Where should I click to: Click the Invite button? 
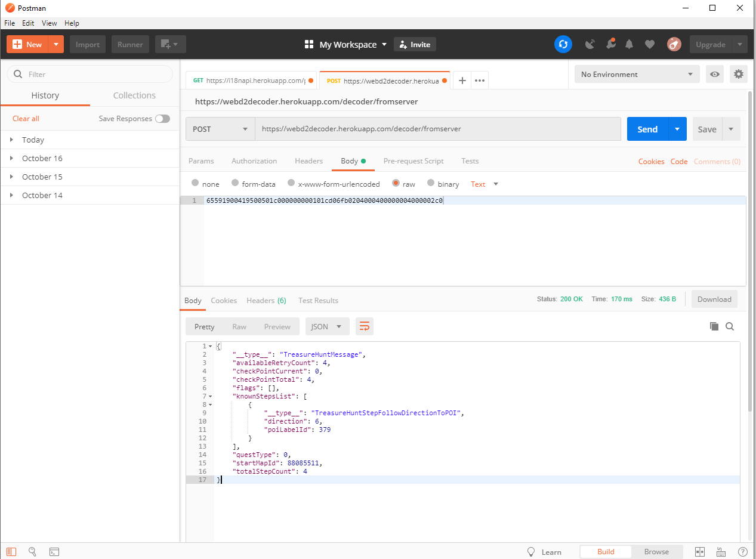click(x=415, y=44)
